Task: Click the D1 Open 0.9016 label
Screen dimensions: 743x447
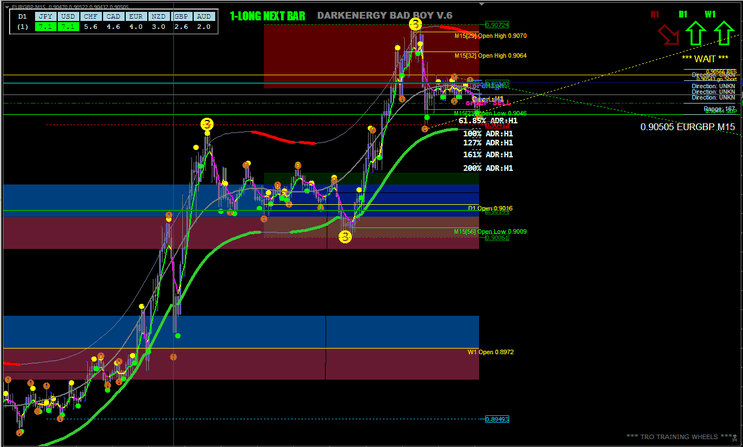Action: click(491, 208)
